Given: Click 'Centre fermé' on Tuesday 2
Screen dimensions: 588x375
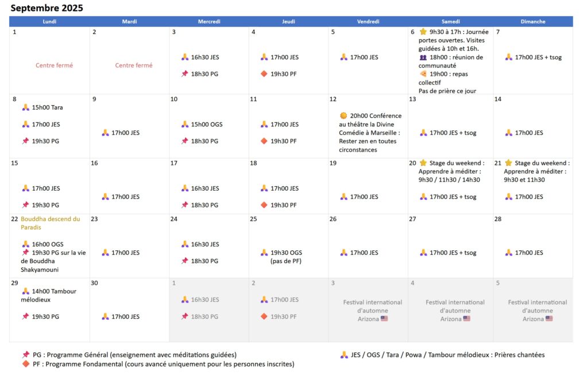Looking at the screenshot, I should (133, 65).
